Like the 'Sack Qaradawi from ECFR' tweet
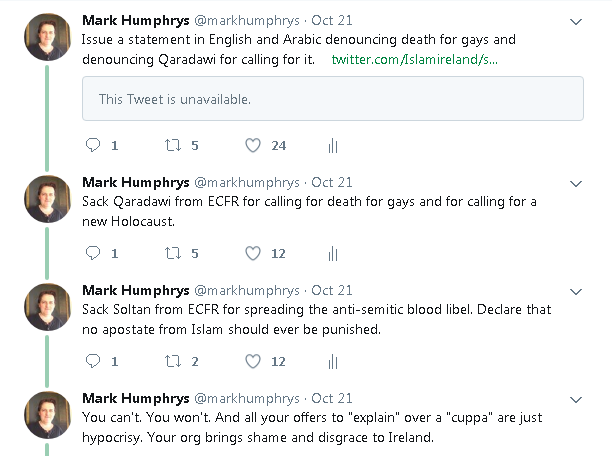Screen dimensions: 612x456 coord(254,253)
